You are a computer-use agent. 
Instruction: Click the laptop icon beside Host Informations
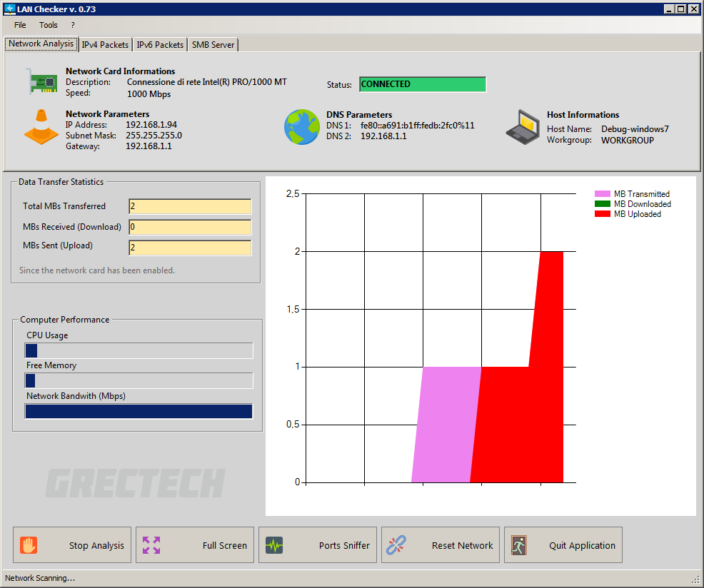point(523,127)
